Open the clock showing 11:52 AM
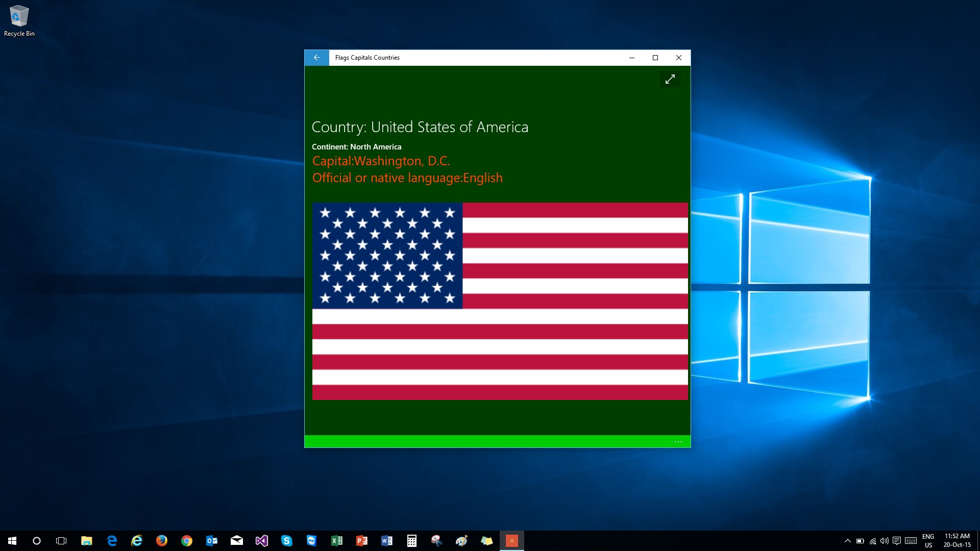Screen dimensions: 980x551 (x=957, y=541)
